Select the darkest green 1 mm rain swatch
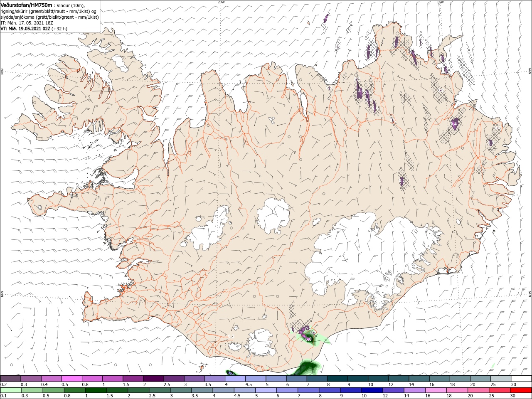Screen dimensions: 532x399 (x=96, y=390)
